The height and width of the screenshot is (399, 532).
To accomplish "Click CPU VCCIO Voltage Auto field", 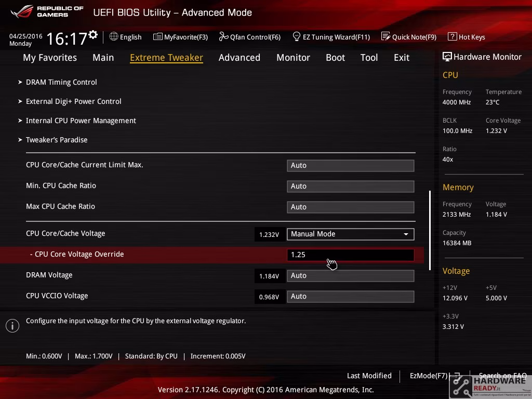I will [x=351, y=296].
